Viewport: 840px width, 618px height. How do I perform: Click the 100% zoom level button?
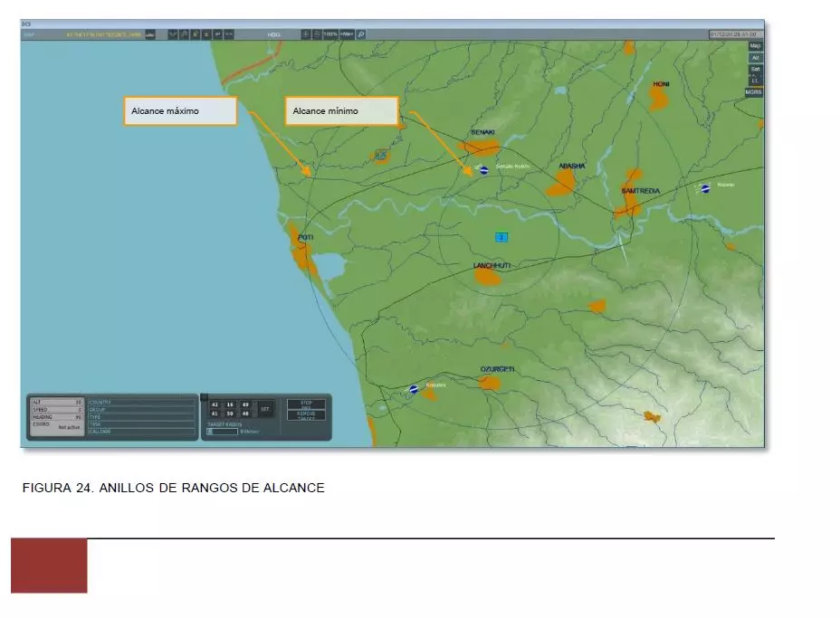click(x=331, y=34)
